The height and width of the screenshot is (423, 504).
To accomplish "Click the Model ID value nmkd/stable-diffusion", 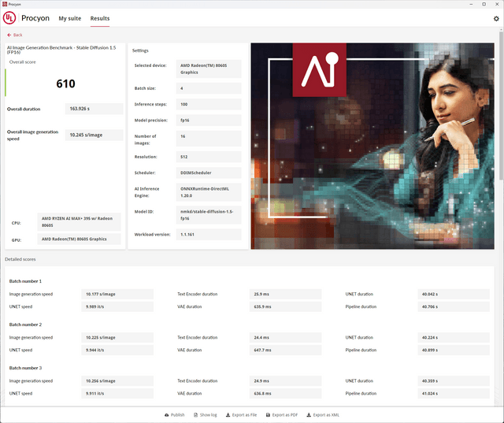I will (209, 215).
